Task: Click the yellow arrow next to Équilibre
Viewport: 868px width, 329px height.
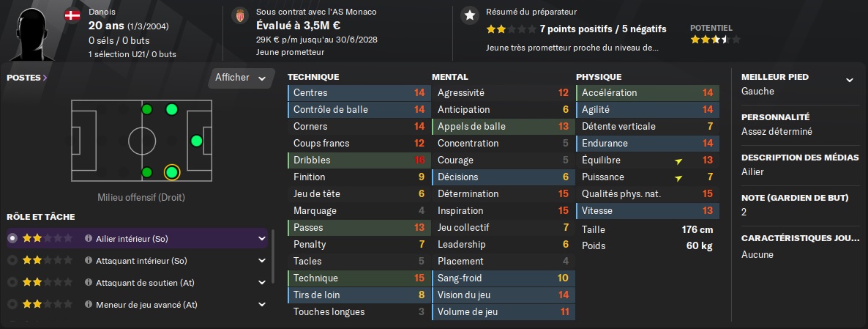Action: pos(678,160)
